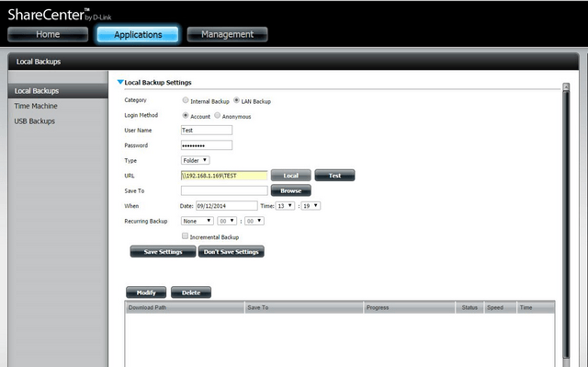Click the Browse button
Viewport: 588px width, 367px height.
291,190
